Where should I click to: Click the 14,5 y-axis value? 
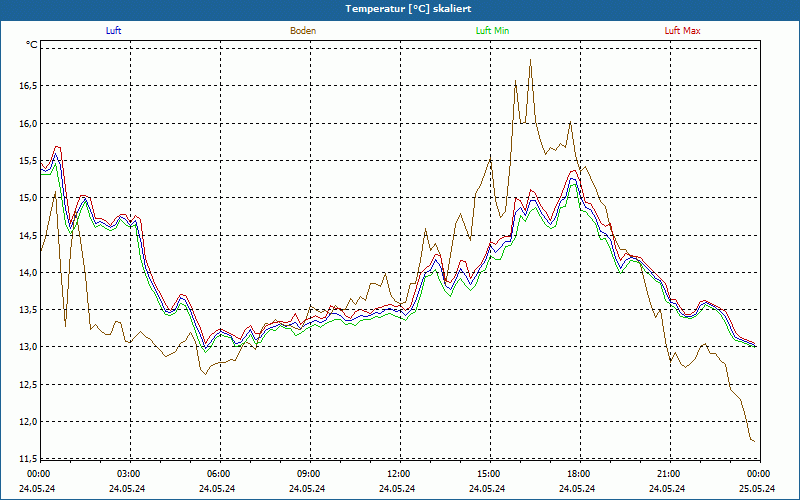point(28,235)
